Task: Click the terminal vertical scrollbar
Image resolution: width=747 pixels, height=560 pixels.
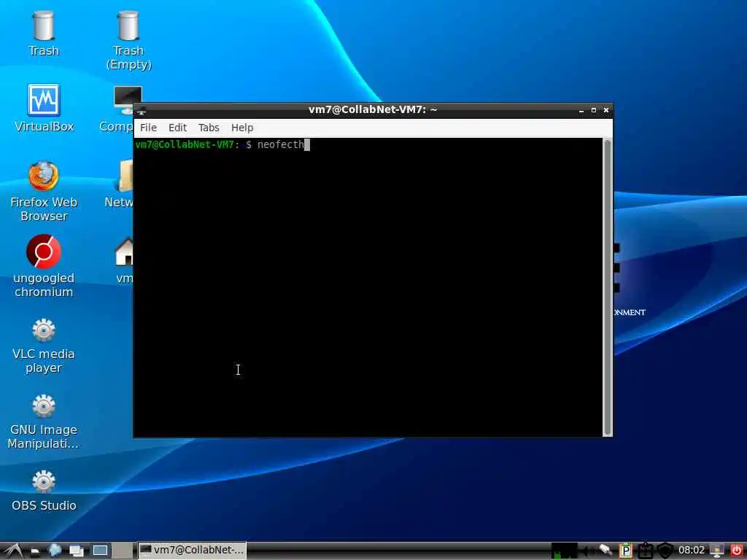Action: [608, 287]
